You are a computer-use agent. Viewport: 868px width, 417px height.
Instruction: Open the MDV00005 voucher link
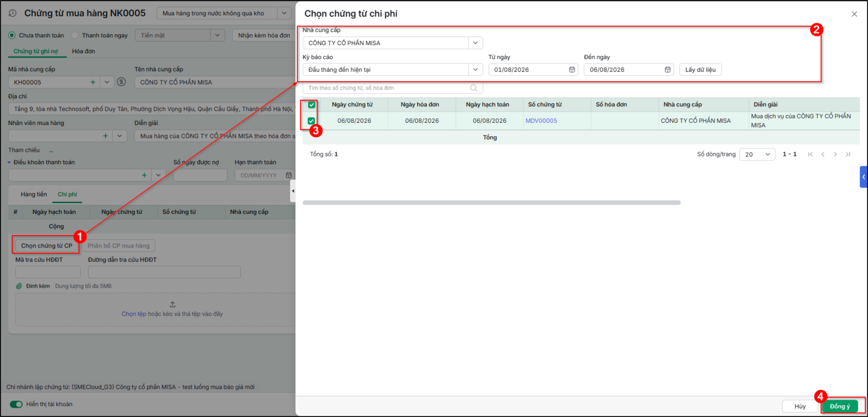tap(541, 121)
